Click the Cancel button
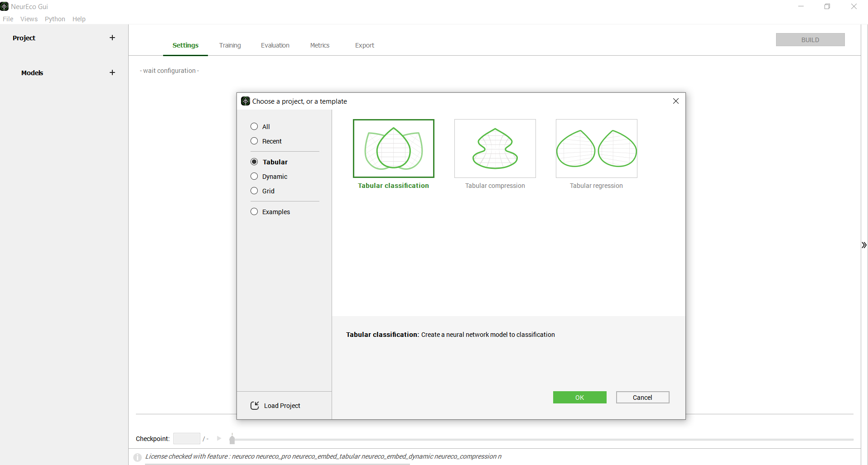 pyautogui.click(x=642, y=398)
